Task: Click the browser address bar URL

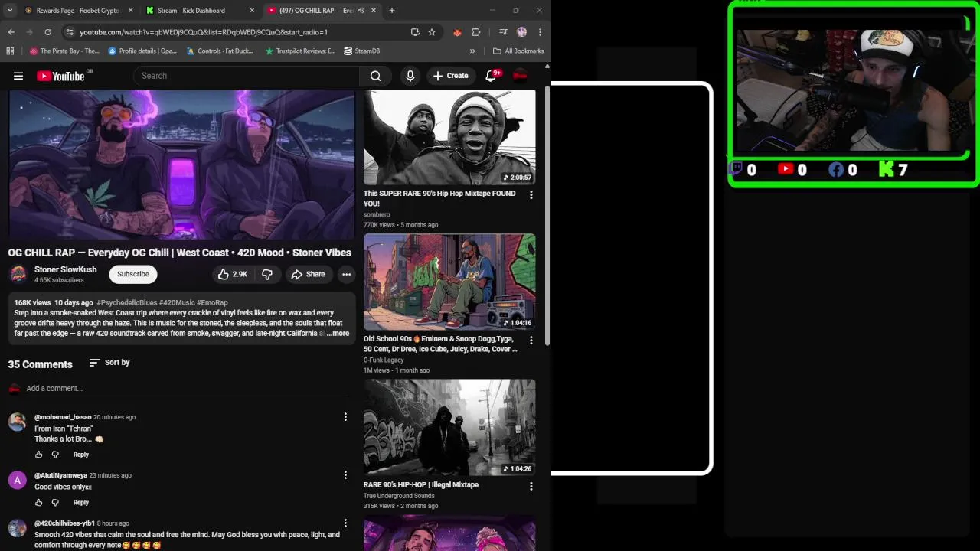Action: click(204, 32)
